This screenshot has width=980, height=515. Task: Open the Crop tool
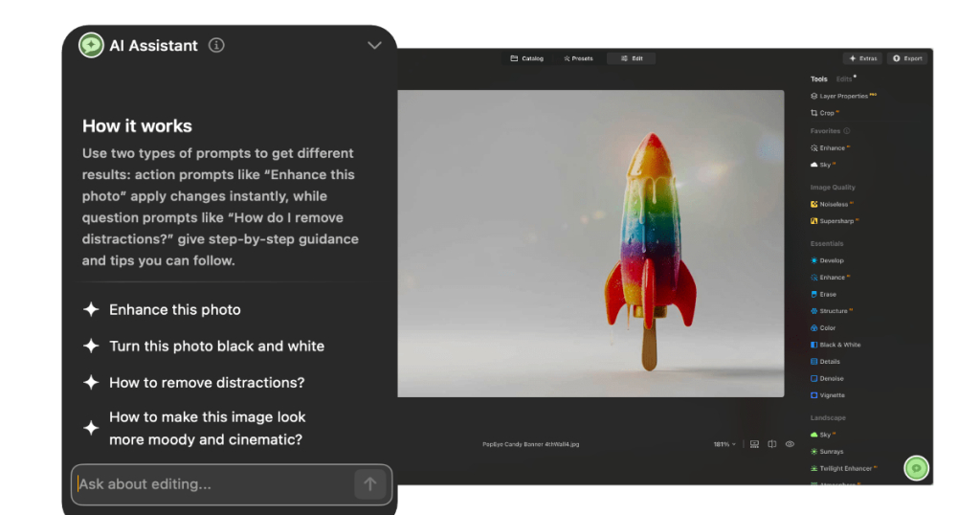tap(824, 113)
